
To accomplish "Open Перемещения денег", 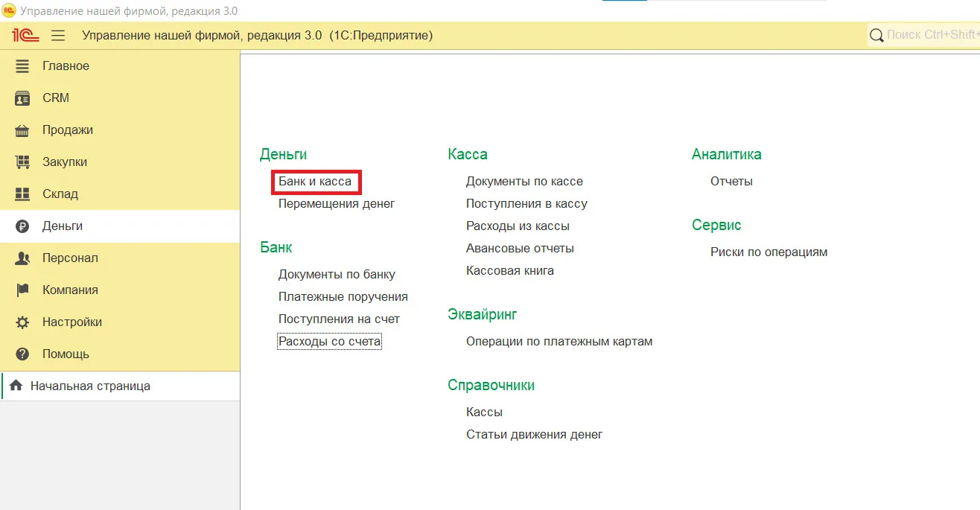I will click(x=337, y=203).
